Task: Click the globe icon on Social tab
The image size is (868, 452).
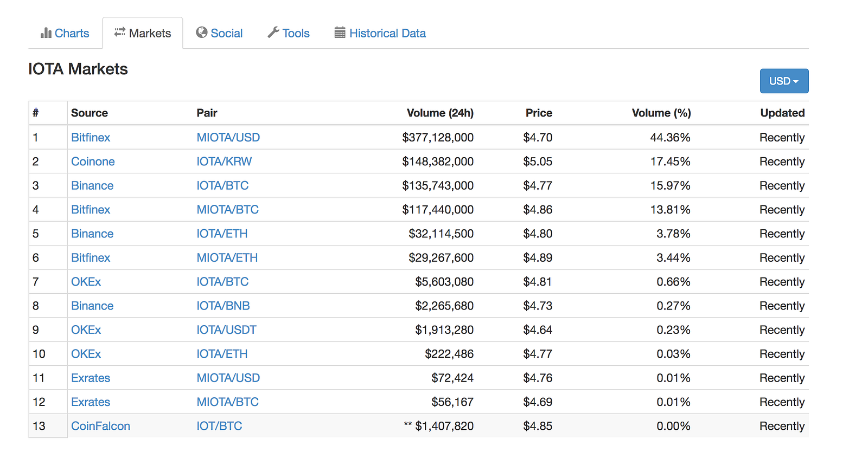Action: (x=202, y=33)
